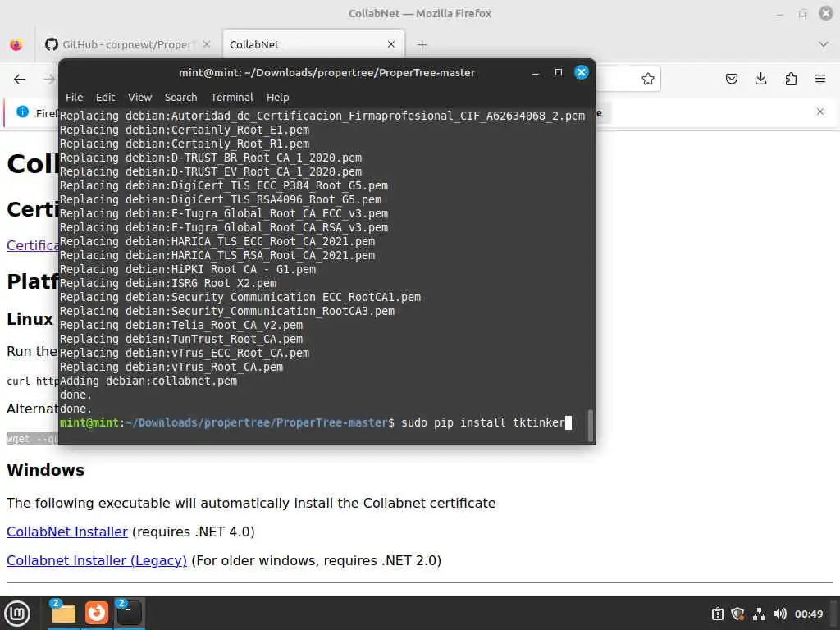Open terminal File menu

tap(74, 97)
